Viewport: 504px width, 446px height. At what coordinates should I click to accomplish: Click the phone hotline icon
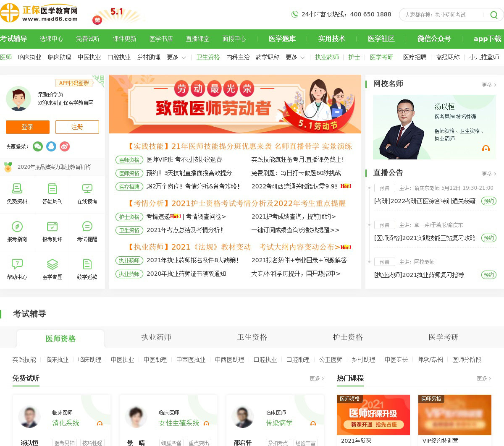click(x=295, y=14)
